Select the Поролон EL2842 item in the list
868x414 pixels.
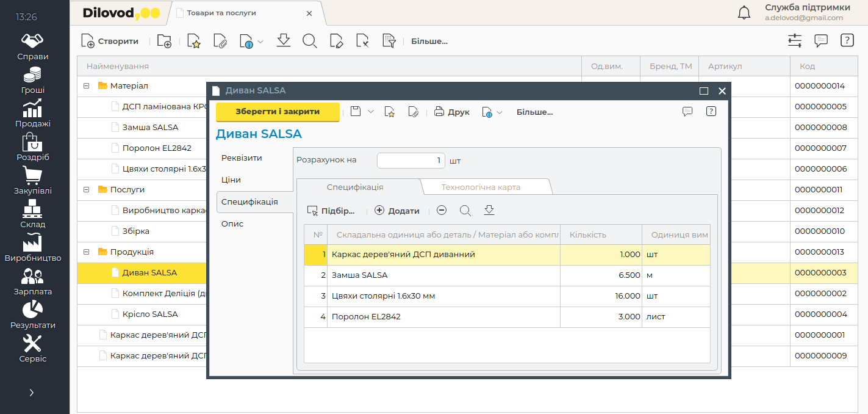point(157,148)
